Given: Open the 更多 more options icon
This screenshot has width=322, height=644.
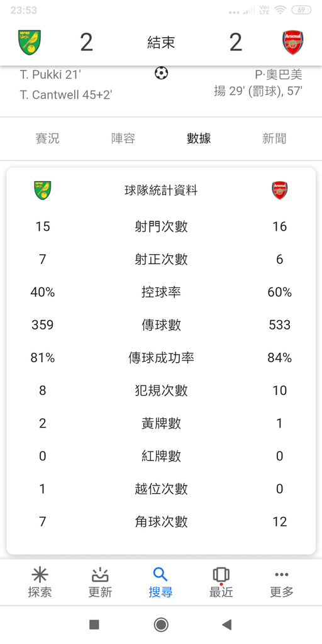Looking at the screenshot, I should [282, 575].
